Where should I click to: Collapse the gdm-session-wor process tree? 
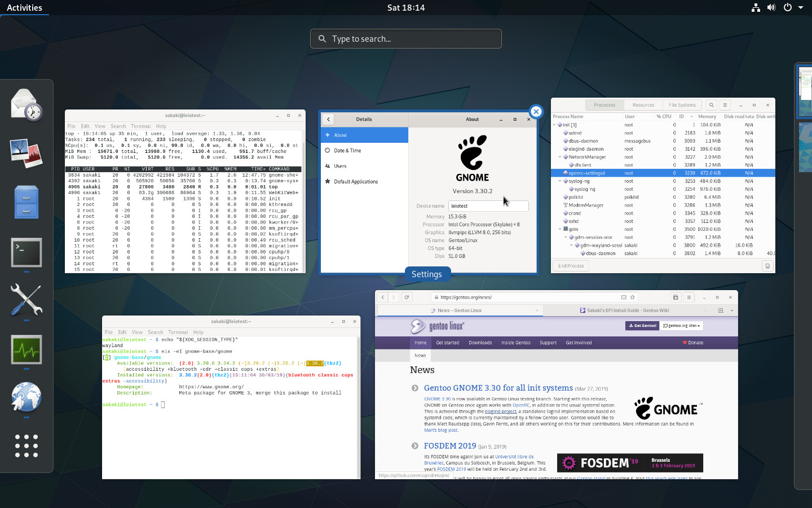coord(566,237)
